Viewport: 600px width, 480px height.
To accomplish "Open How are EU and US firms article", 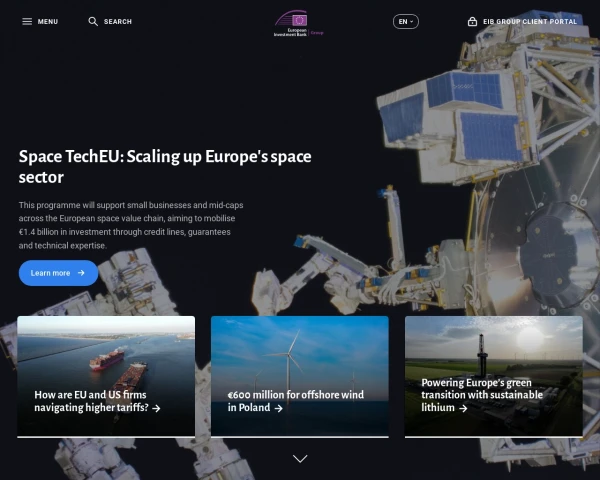I will (91, 401).
